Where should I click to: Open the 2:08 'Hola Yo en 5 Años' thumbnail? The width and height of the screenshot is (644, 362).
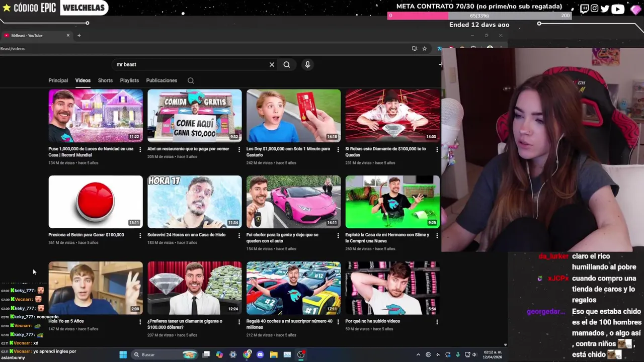(96, 288)
